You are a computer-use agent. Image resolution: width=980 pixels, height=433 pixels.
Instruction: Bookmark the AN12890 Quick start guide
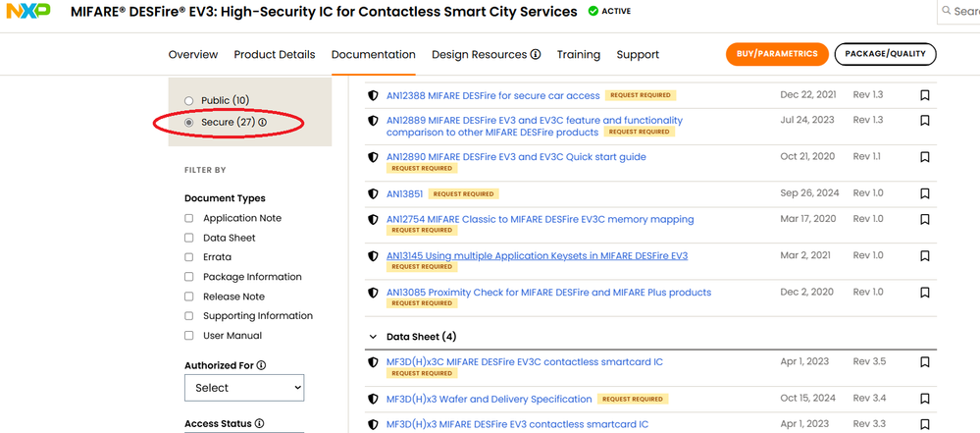[x=924, y=157]
